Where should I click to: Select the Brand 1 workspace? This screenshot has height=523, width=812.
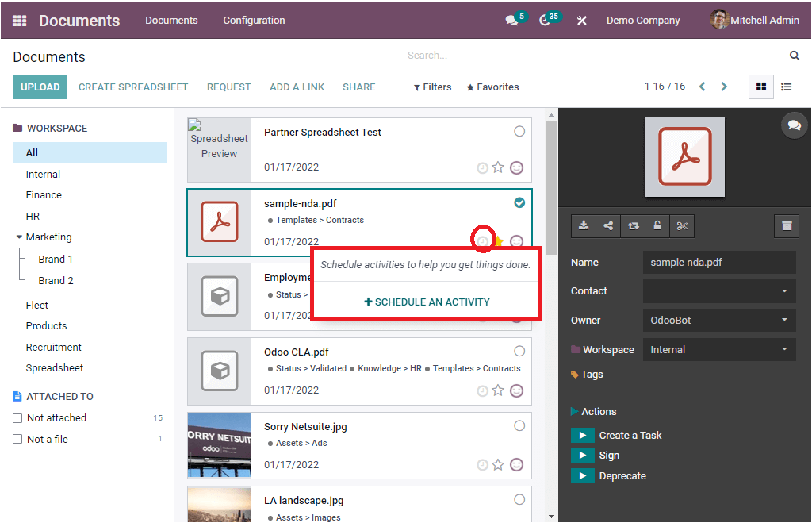[x=56, y=260]
